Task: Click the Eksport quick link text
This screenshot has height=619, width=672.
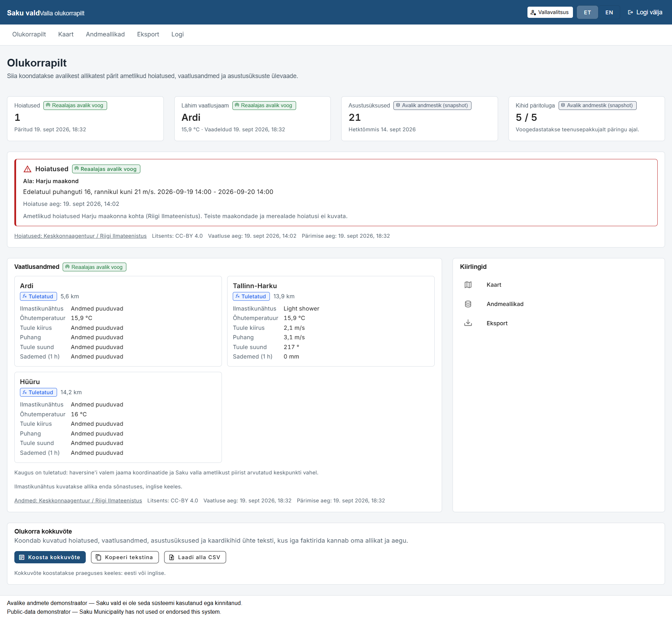Action: [x=497, y=324]
